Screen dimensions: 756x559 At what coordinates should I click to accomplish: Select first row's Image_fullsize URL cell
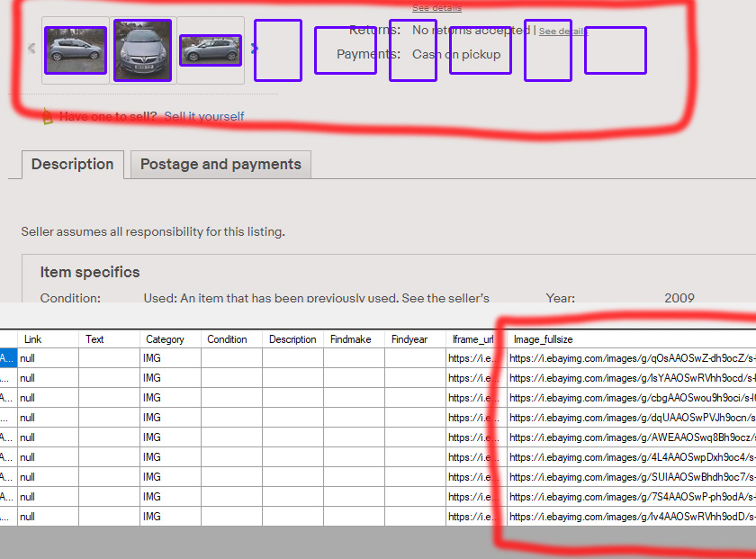[x=630, y=358]
